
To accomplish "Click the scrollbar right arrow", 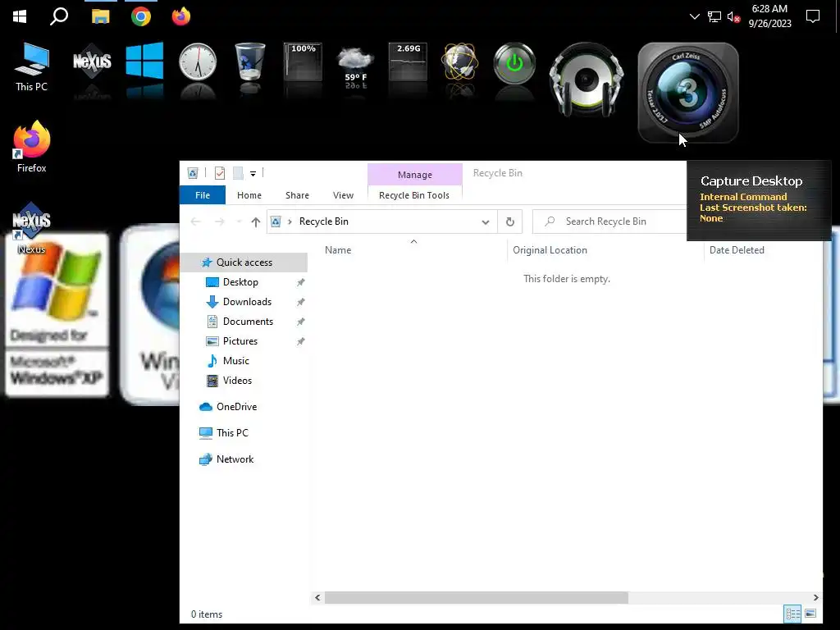I will point(815,597).
